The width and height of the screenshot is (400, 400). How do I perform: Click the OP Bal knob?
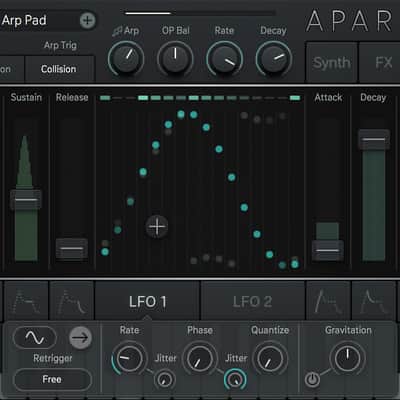point(175,59)
